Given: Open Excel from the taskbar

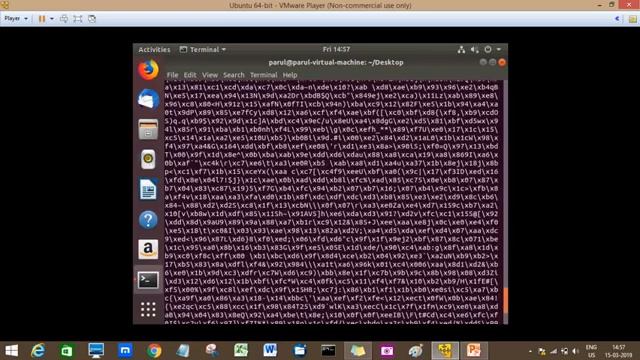Looking at the screenshot, I should tap(241, 351).
